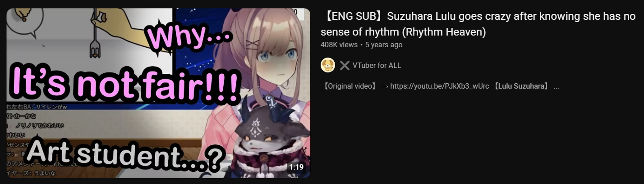644x184 pixels.
Task: Click the gray X icon beside channel name
Action: tap(345, 65)
